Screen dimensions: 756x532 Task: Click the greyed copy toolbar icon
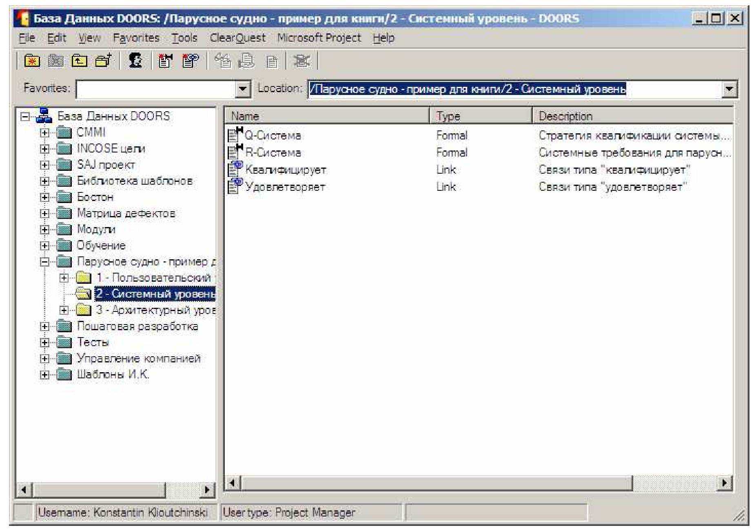click(x=246, y=61)
